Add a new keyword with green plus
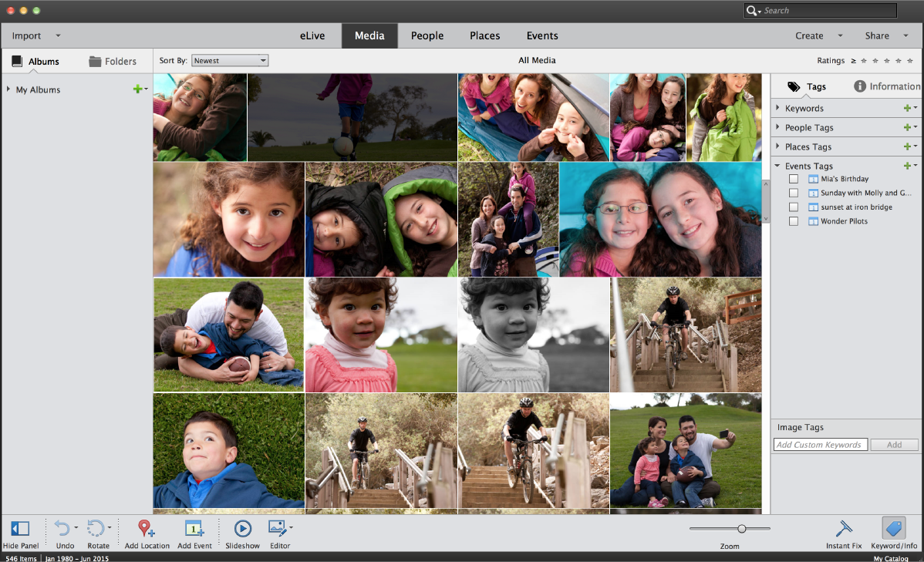This screenshot has width=924, height=562. click(908, 108)
